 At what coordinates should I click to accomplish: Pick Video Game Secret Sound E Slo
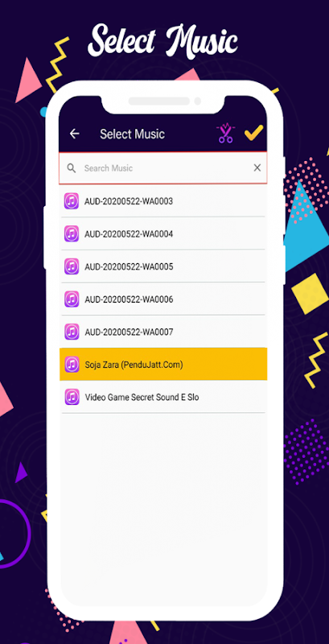click(x=163, y=397)
